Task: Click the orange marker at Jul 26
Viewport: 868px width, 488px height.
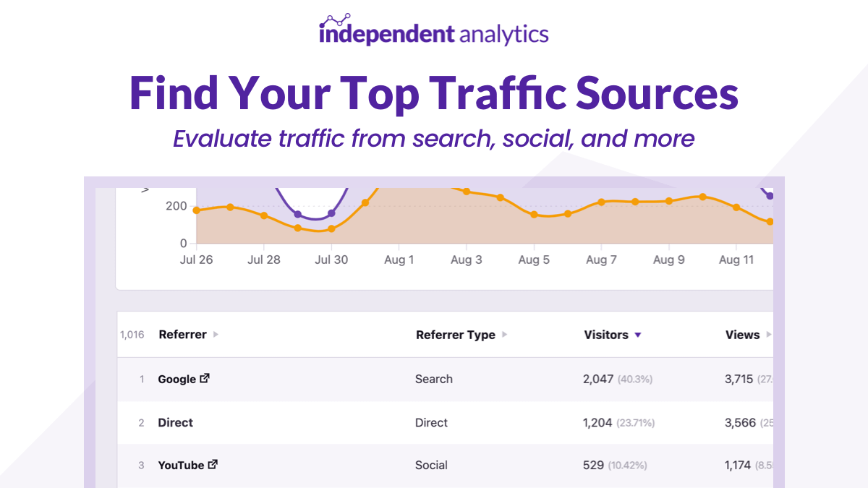Action: click(x=195, y=211)
